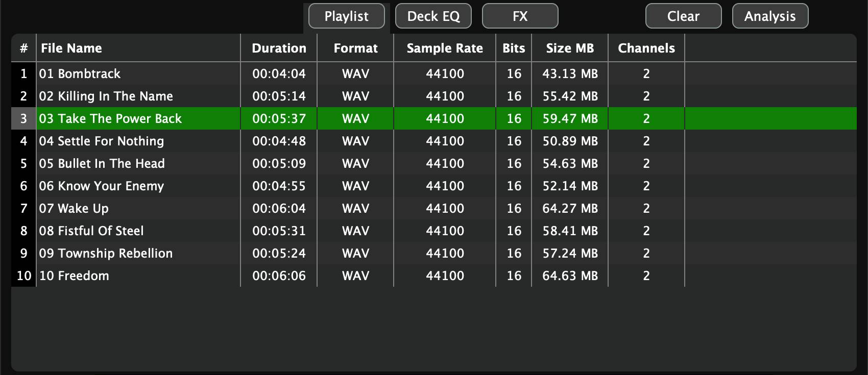
Task: Open the Deck EQ tab
Action: (433, 16)
